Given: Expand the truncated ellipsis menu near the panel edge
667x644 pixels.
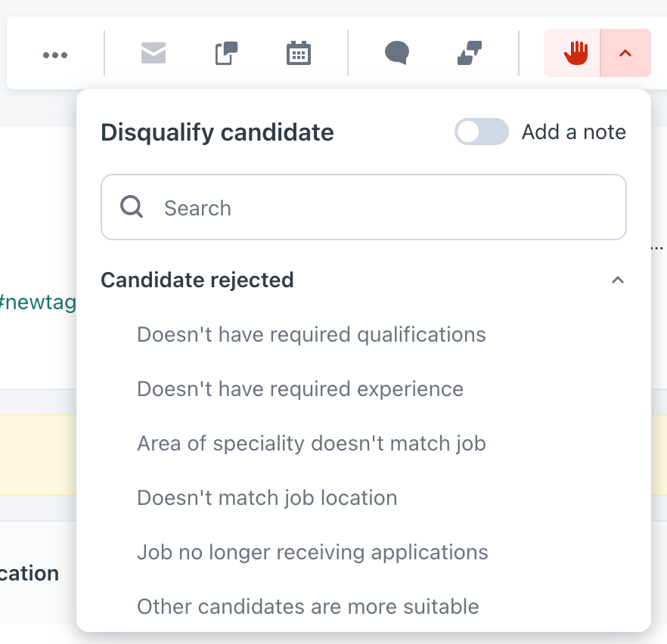Looking at the screenshot, I should pos(656,246).
